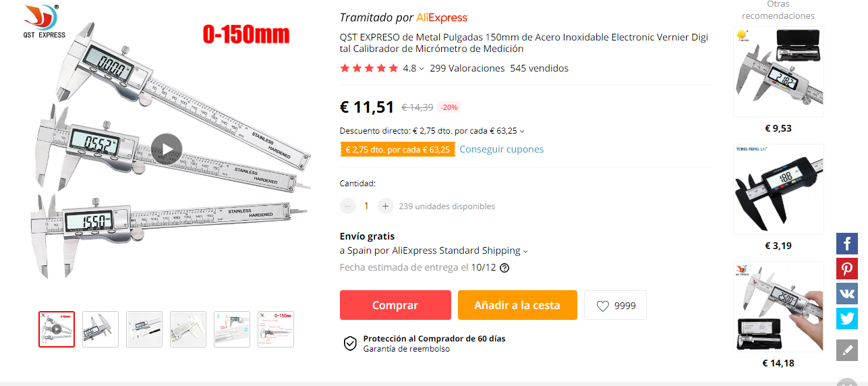Add product to wishlist heart button
Viewport: 868px width, 386px height.
[x=615, y=305]
